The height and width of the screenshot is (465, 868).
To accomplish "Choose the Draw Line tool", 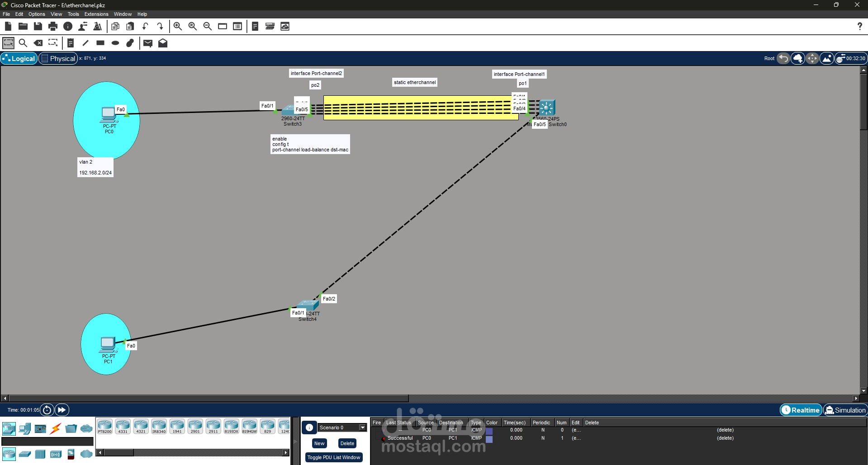I will coord(85,43).
